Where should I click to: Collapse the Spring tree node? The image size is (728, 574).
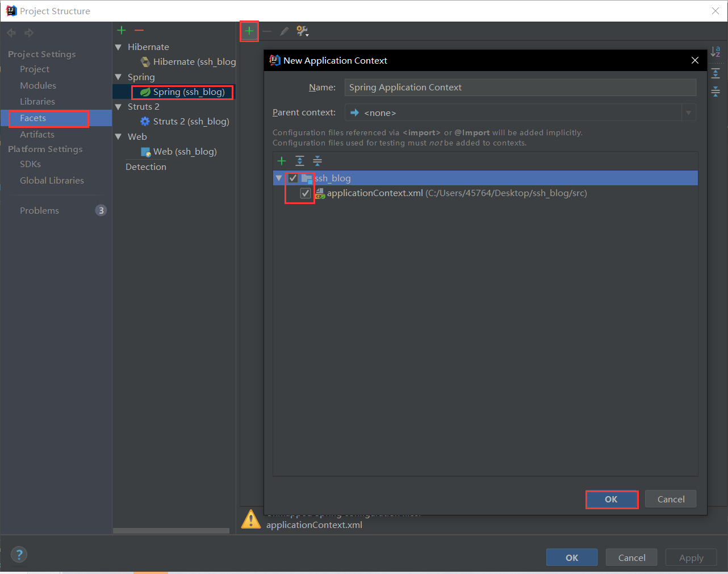[x=119, y=77]
